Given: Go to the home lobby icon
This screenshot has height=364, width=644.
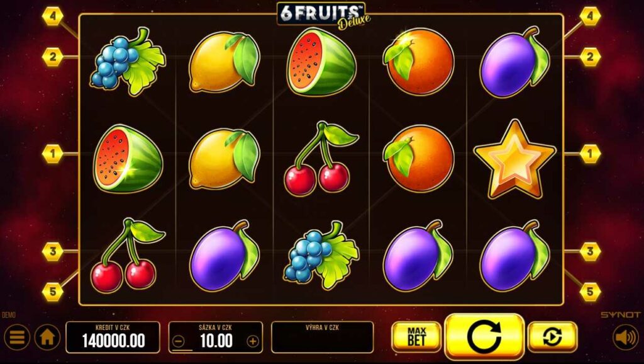Looking at the screenshot, I should click(x=47, y=338).
